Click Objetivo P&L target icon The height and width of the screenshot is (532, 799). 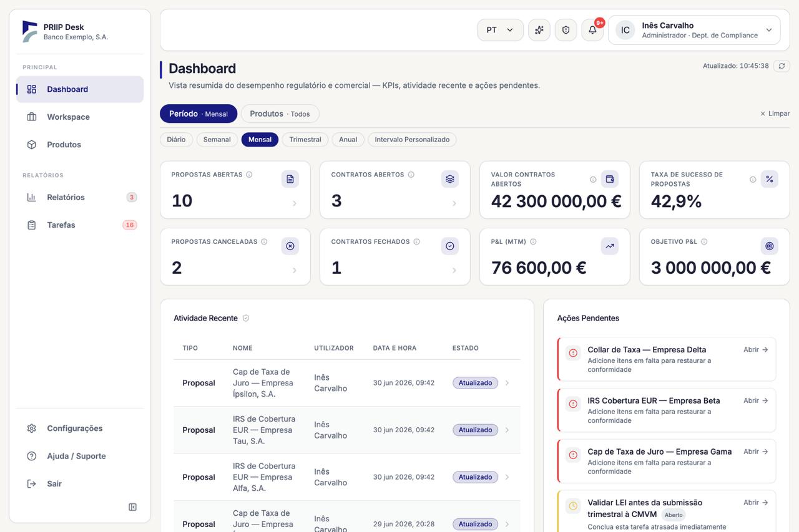[770, 246]
